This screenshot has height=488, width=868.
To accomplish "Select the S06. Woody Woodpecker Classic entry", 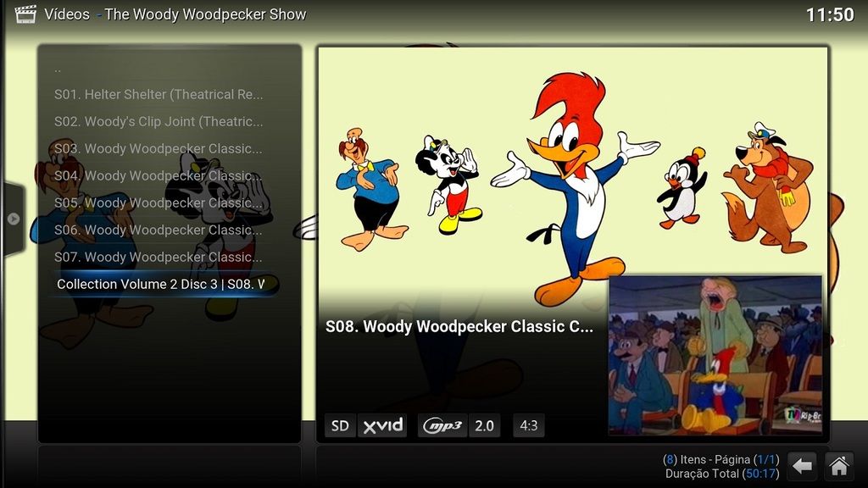I will pos(159,230).
